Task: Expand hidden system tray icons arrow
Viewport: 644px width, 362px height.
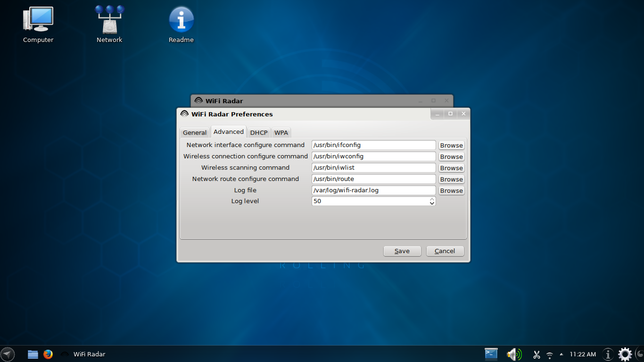Action: (x=561, y=354)
